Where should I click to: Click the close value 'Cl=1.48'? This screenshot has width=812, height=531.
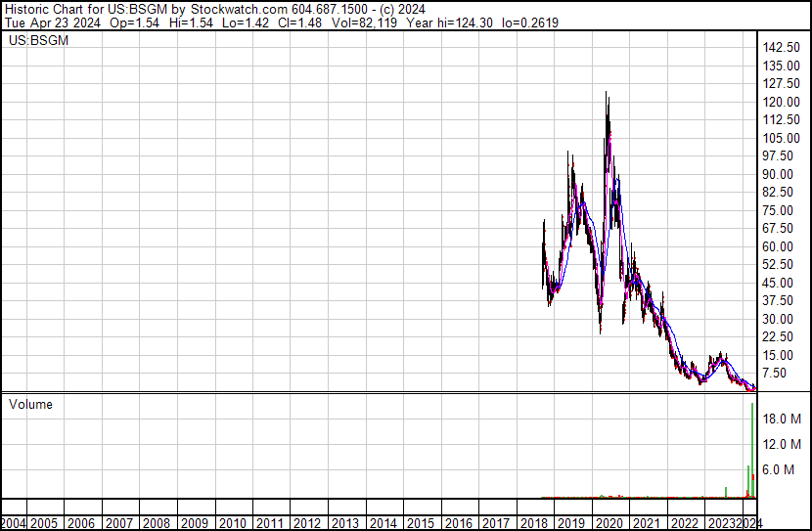point(299,22)
